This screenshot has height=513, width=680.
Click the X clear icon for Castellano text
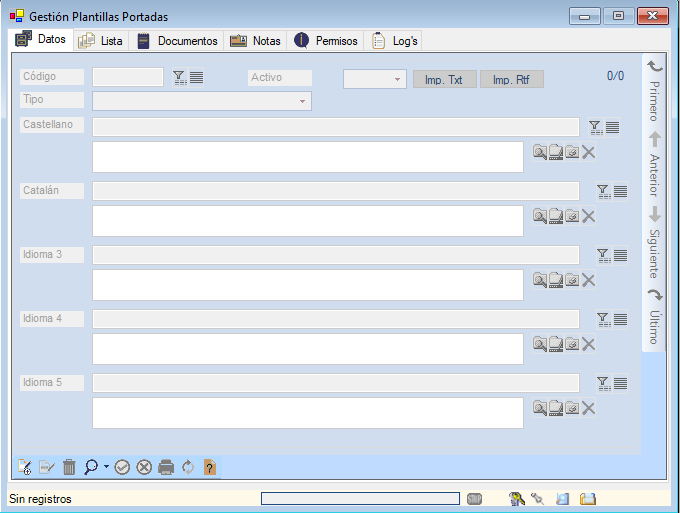pyautogui.click(x=588, y=152)
